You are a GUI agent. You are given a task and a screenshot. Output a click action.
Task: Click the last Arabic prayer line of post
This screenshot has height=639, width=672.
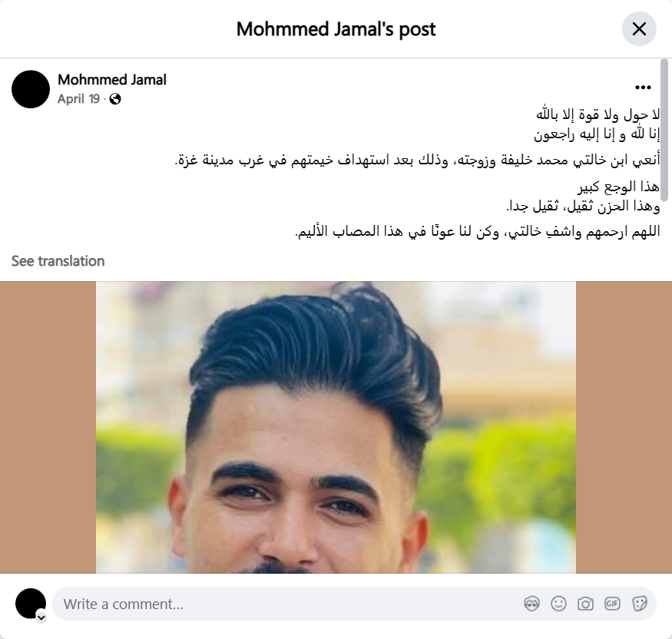pos(478,231)
